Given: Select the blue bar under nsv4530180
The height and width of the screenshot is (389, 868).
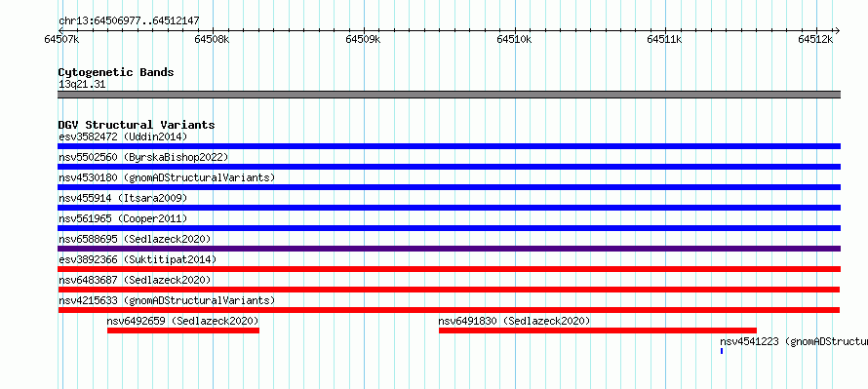Looking at the screenshot, I should point(449,187).
